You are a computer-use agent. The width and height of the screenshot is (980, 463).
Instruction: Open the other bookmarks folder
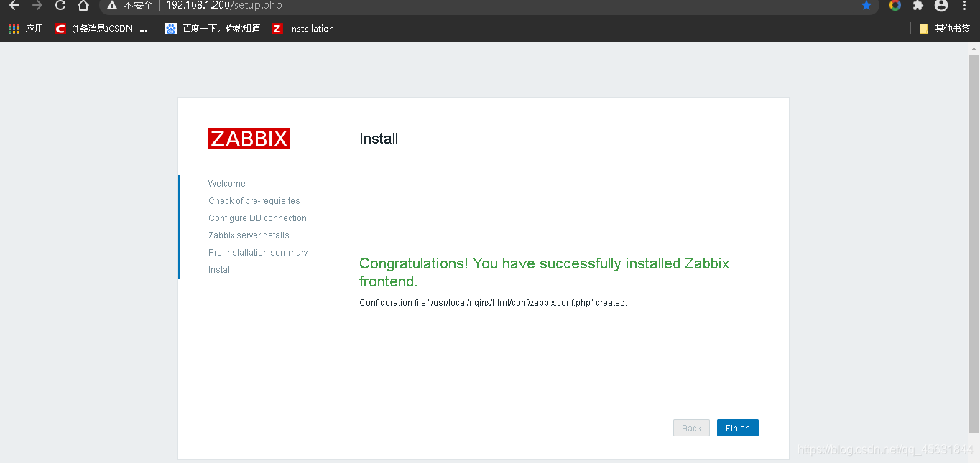[945, 29]
